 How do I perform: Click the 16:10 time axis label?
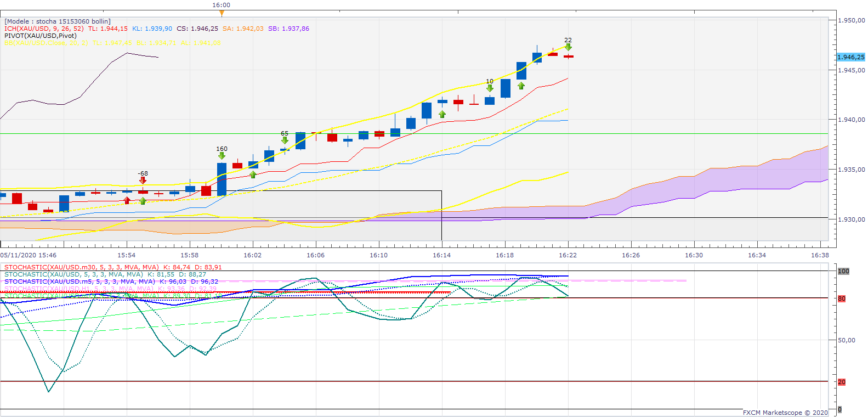(379, 255)
